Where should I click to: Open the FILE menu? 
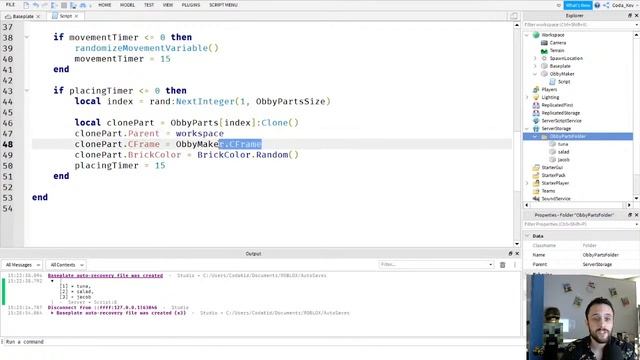pyautogui.click(x=10, y=5)
